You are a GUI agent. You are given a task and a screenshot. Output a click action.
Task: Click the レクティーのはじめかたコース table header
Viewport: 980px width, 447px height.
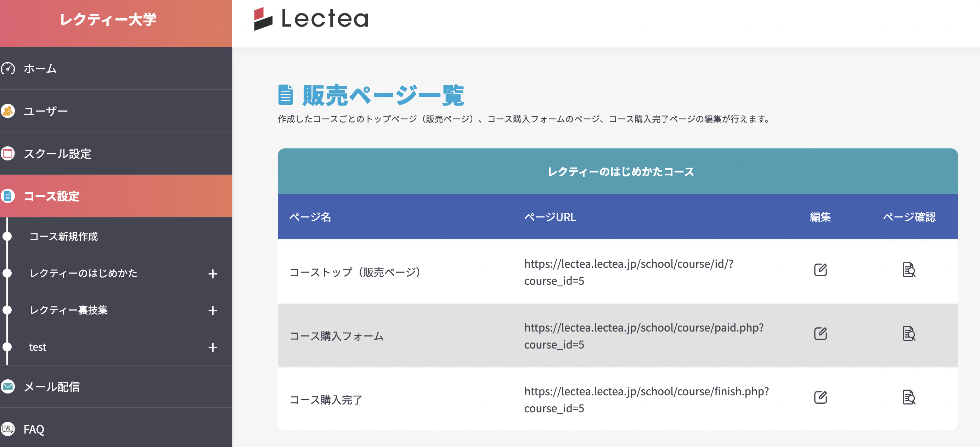(620, 171)
